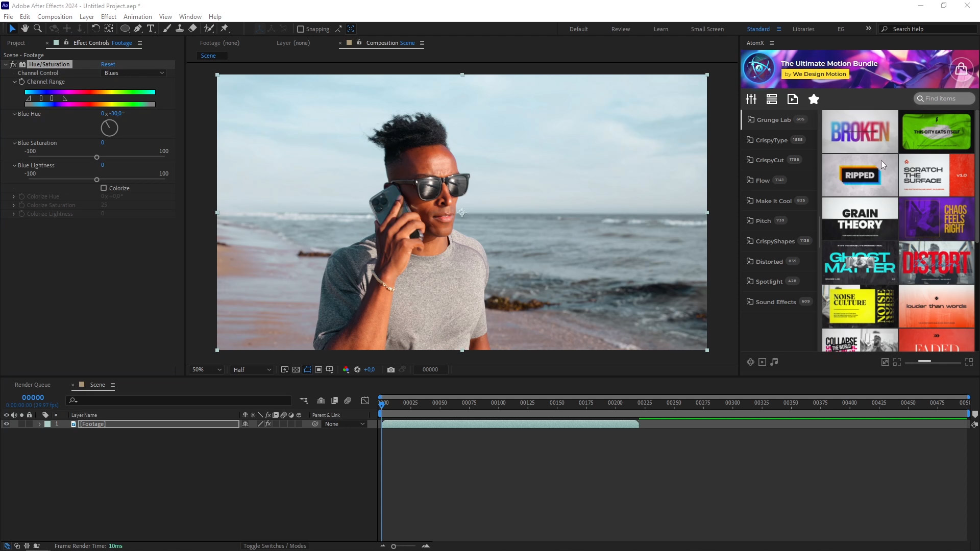Click the AtomX shopping bag icon
Viewport: 980px width, 551px height.
[x=961, y=69]
